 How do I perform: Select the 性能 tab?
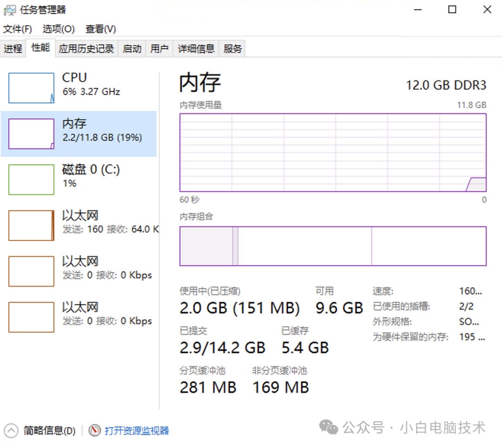(40, 48)
